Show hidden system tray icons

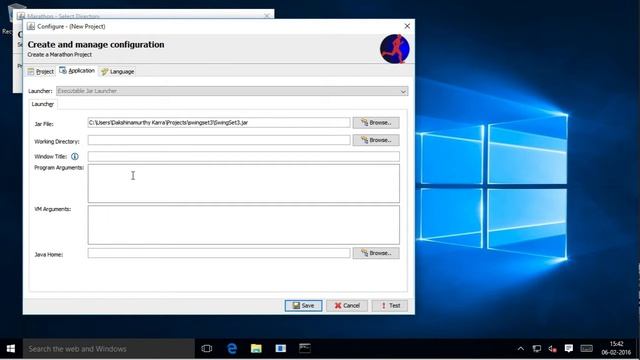[x=521, y=349]
